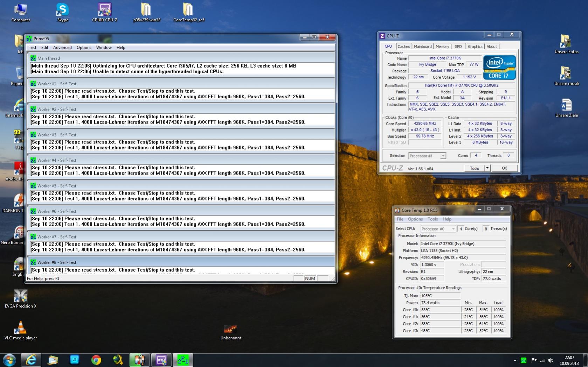Select the Worker #5 - Self-Test title bar
The width and height of the screenshot is (588, 367).
[x=181, y=186]
